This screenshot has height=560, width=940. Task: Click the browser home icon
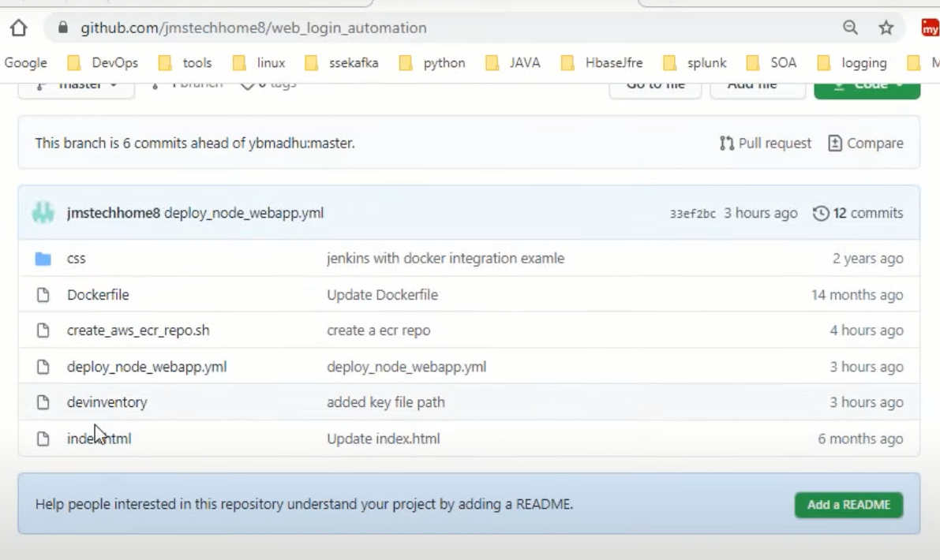pyautogui.click(x=19, y=28)
